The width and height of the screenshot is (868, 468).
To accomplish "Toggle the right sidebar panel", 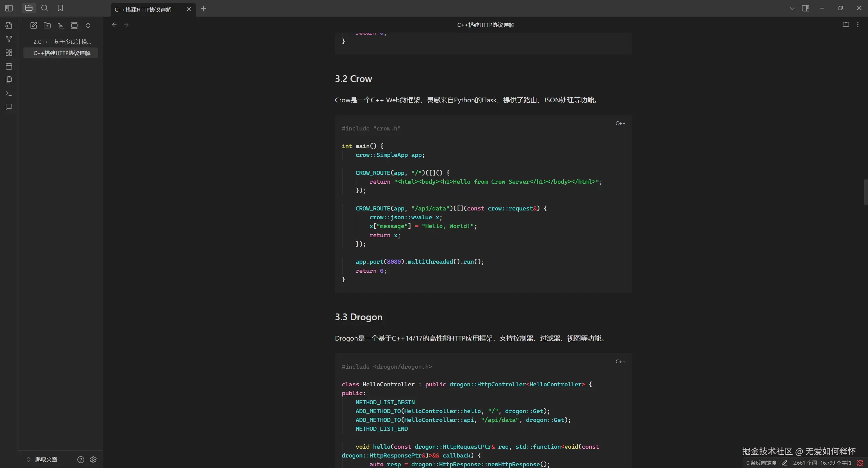I will [x=806, y=8].
